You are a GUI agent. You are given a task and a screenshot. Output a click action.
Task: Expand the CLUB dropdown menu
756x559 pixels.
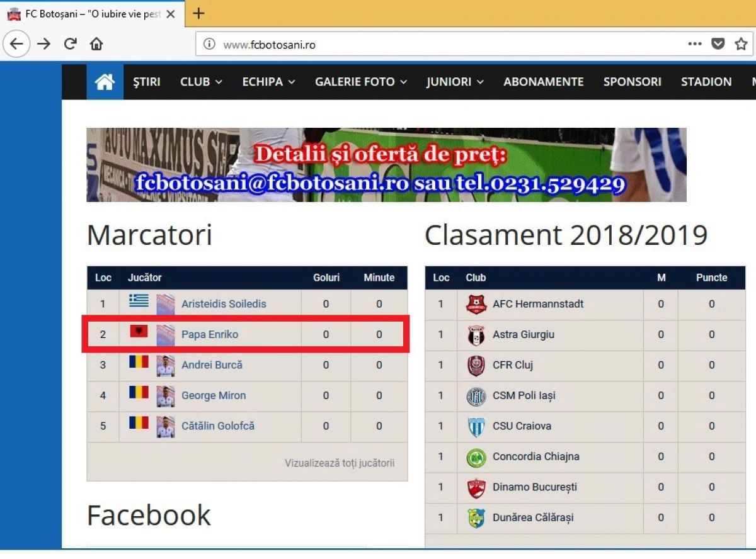tap(201, 82)
